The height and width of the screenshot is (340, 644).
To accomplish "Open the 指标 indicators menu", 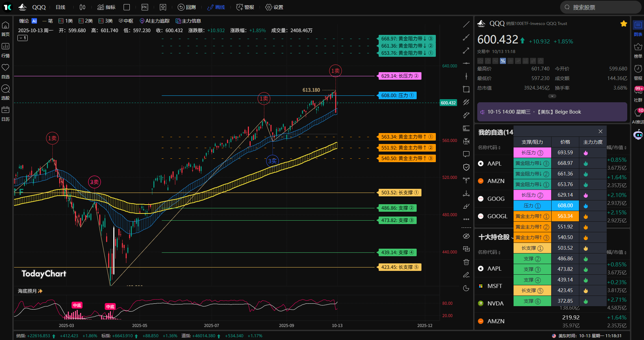I will 106,7.
